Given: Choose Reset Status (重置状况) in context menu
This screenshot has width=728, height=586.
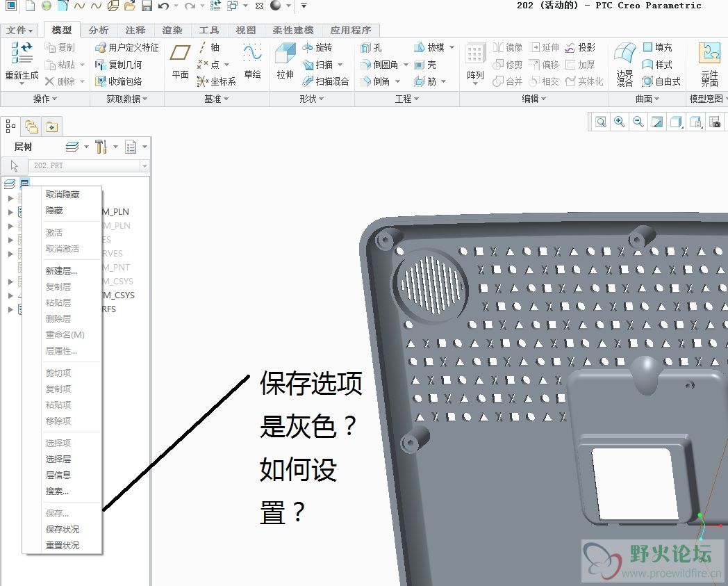Looking at the screenshot, I should tap(63, 545).
